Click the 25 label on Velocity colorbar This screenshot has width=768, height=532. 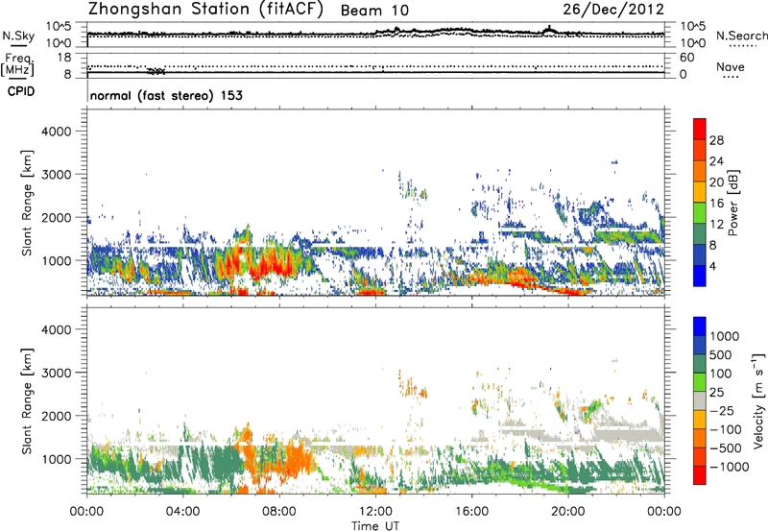point(717,392)
